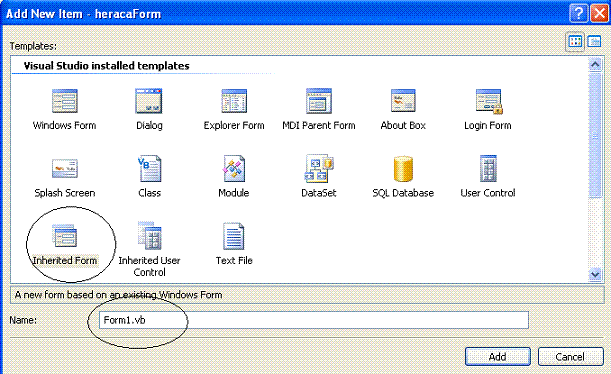Click the "SQL Database" label text
The height and width of the screenshot is (374, 611).
click(x=403, y=193)
